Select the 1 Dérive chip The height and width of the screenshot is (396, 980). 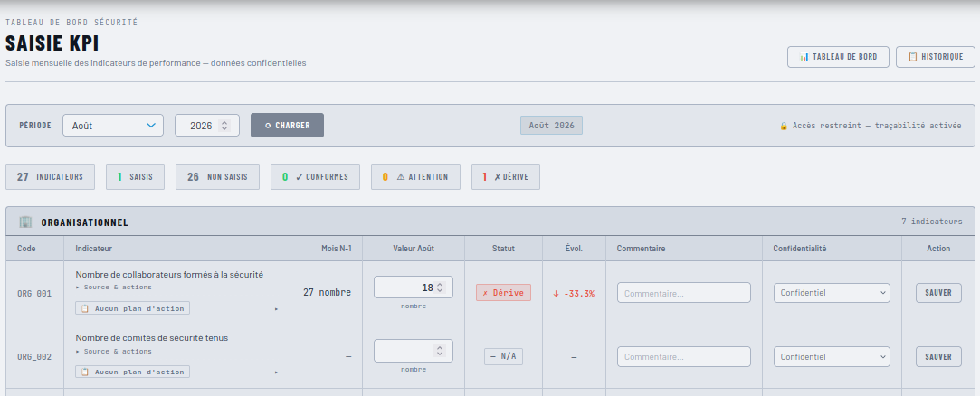point(506,177)
